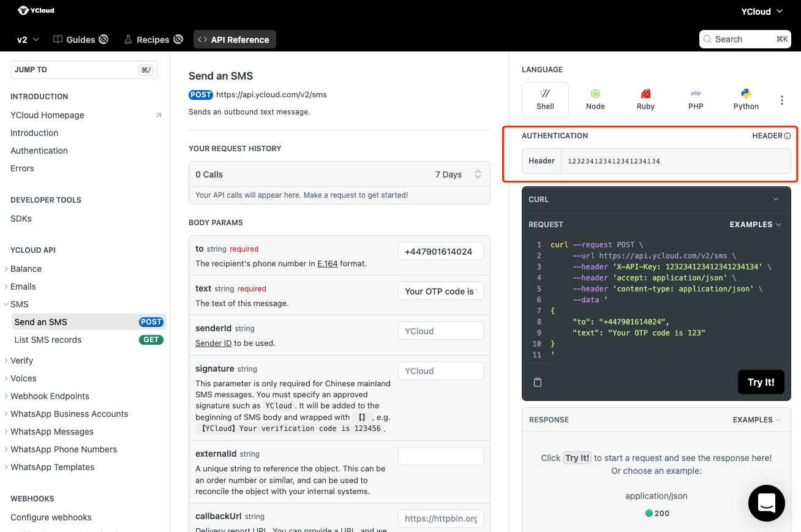Click the top Search box
The width and height of the screenshot is (801, 532).
click(745, 39)
